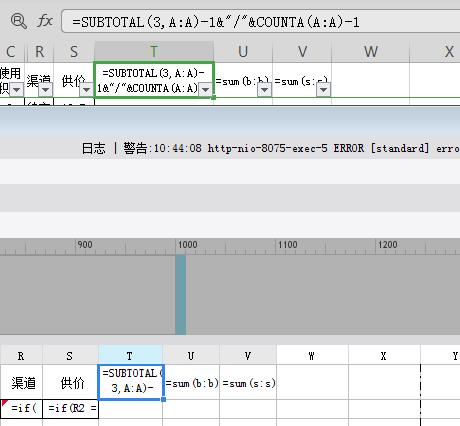
Task: Select column U header in bottom spreadsheet
Action: 191,355
